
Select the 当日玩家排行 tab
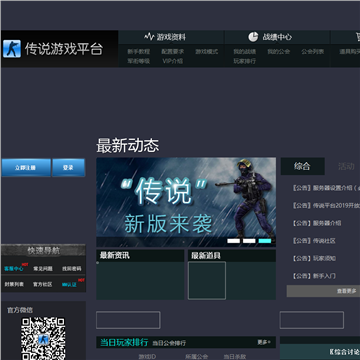[x=124, y=342]
